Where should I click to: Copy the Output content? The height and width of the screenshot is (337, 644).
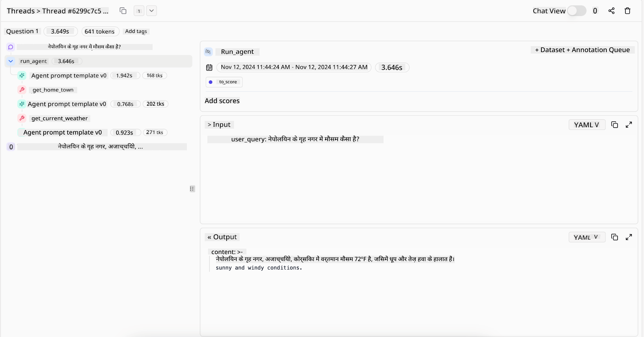point(614,237)
